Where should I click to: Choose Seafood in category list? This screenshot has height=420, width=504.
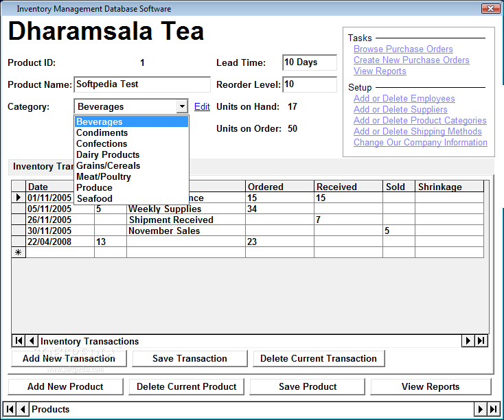pyautogui.click(x=131, y=198)
